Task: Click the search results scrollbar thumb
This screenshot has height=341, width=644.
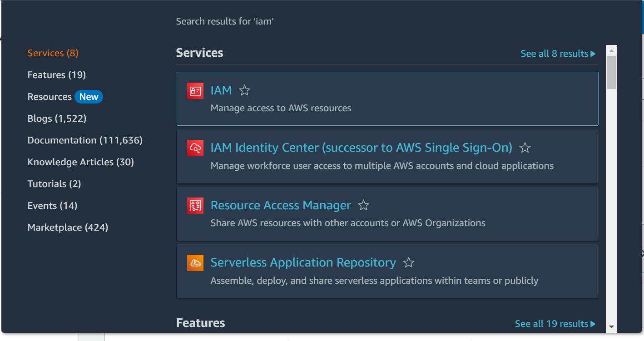Action: click(611, 73)
